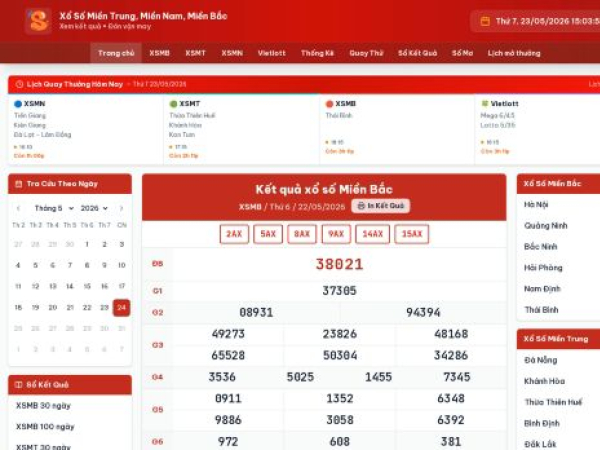
Task: Click the orange S site logo
Action: click(38, 21)
